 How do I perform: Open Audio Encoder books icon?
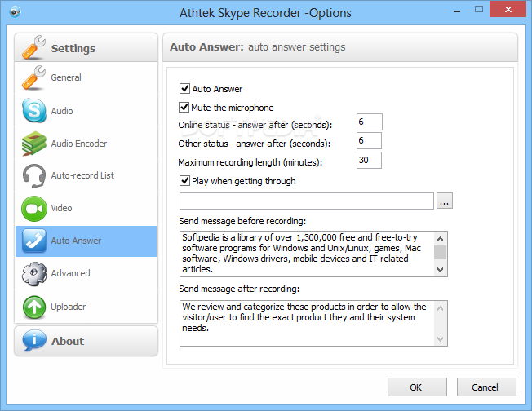click(34, 144)
